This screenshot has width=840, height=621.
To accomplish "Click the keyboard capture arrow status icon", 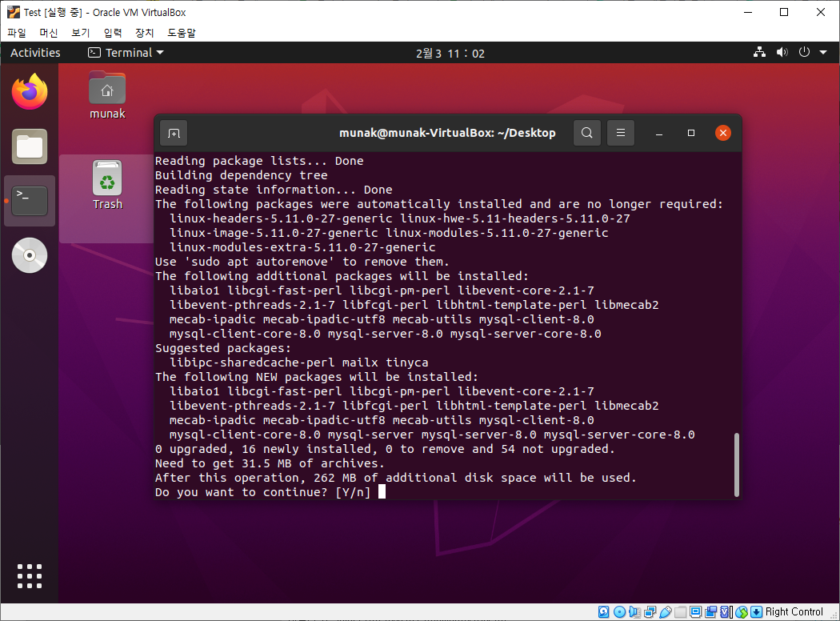I will click(757, 611).
